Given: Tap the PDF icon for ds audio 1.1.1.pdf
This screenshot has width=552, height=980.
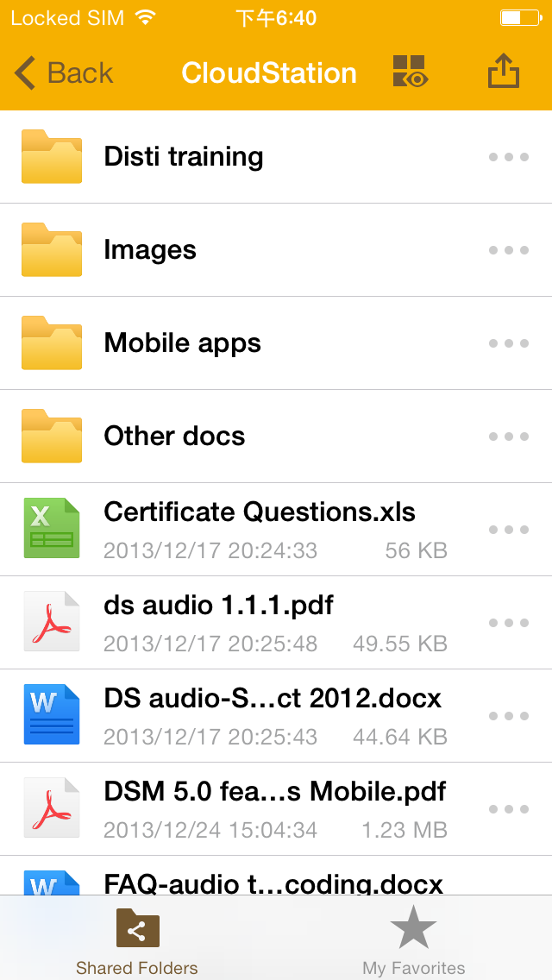Looking at the screenshot, I should [x=52, y=621].
